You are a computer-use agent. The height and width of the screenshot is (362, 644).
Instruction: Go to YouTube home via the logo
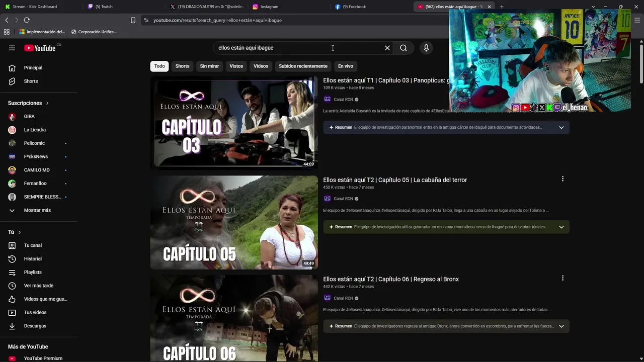pyautogui.click(x=40, y=48)
